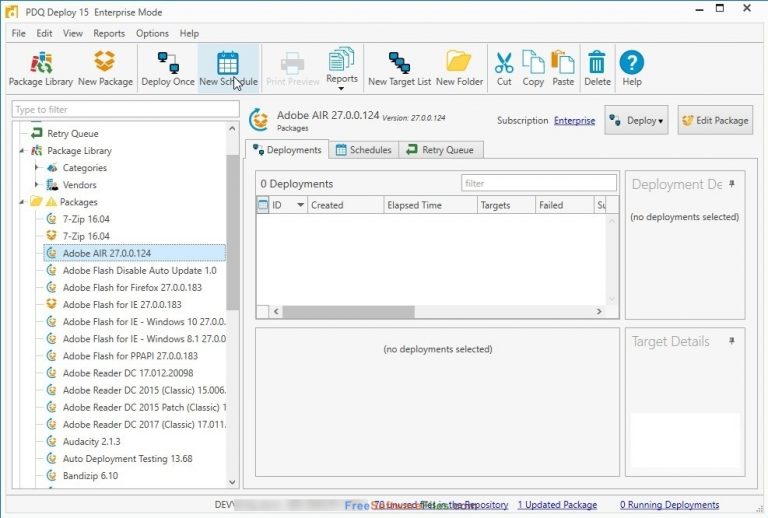Select the Package Library tree node
Screen dimensions: 768x518
tap(79, 151)
